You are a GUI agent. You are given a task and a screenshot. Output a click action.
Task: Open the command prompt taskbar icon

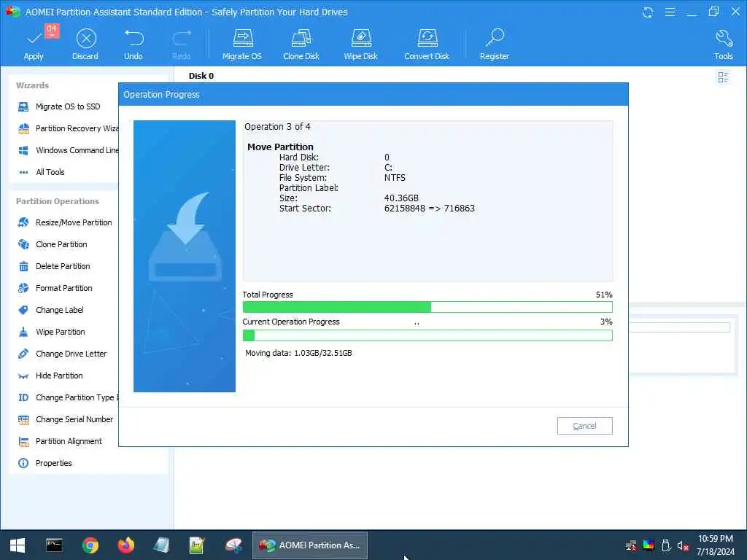(x=54, y=545)
